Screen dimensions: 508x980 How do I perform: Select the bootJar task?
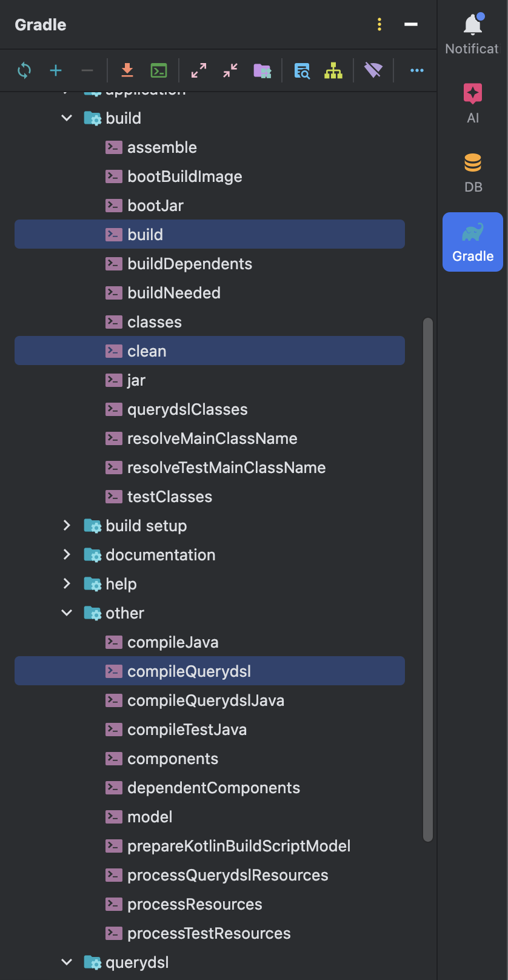(x=210, y=206)
